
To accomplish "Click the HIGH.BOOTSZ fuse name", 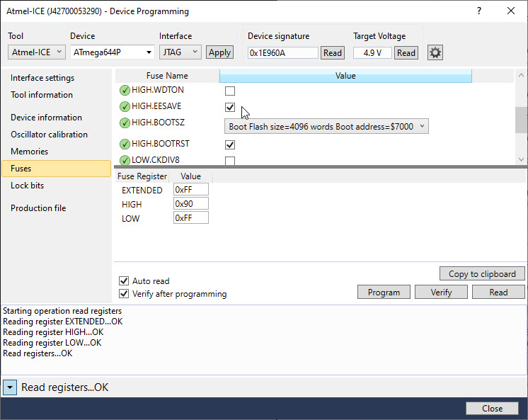I will point(158,123).
